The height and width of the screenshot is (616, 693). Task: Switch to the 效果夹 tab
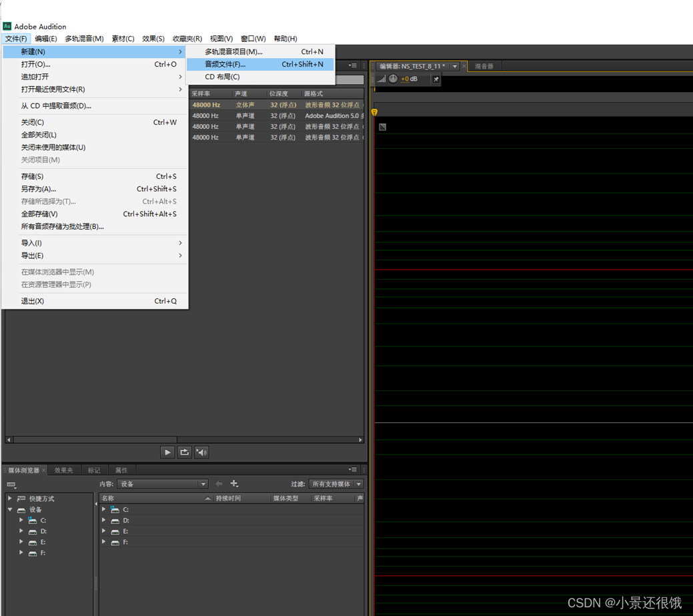tap(63, 470)
